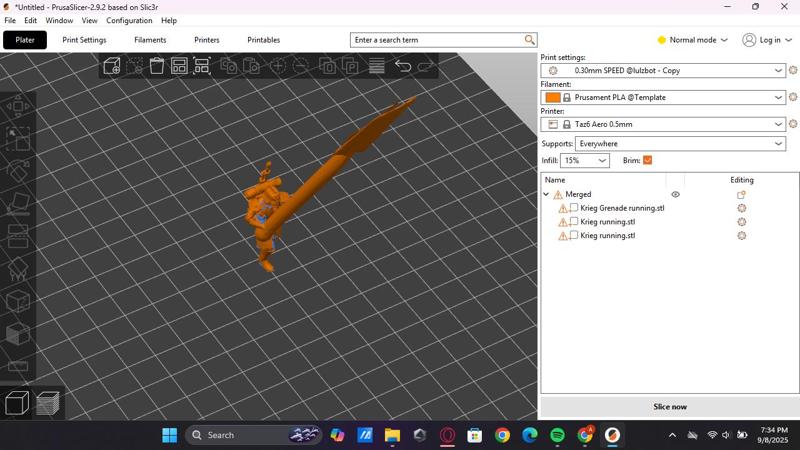Image resolution: width=800 pixels, height=450 pixels.
Task: Select the Multimaterial painting tool
Action: coord(18,334)
